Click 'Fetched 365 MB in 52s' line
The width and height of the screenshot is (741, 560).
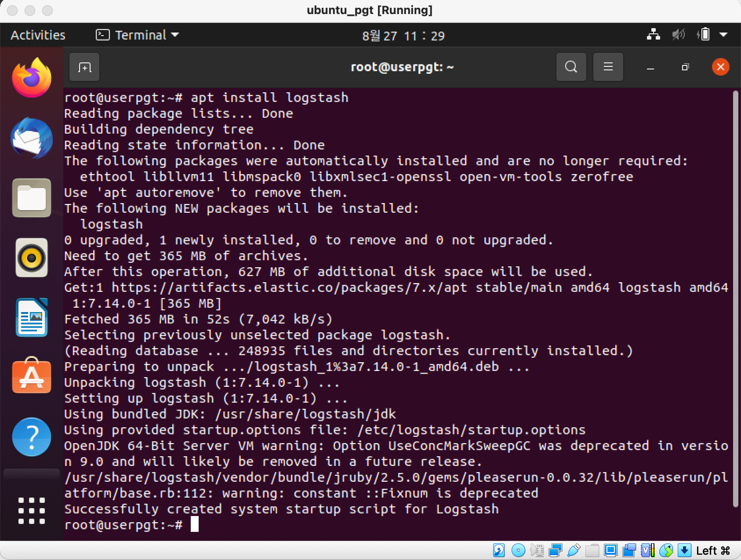point(198,319)
